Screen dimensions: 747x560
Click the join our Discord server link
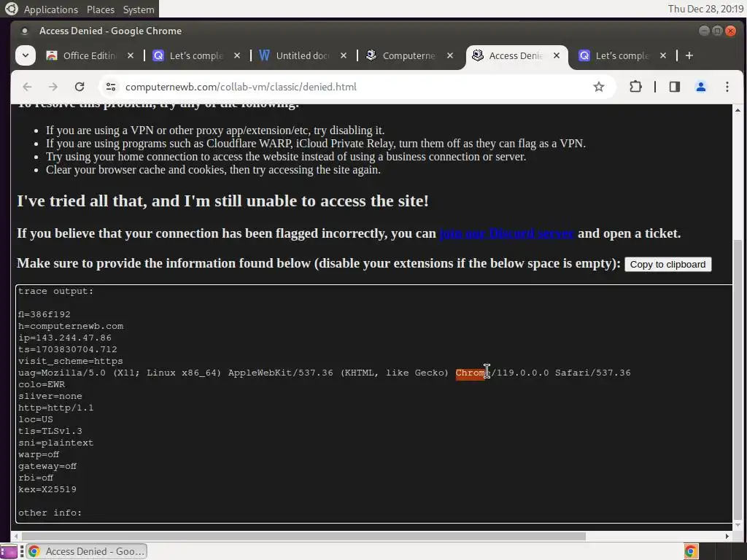[x=506, y=233]
